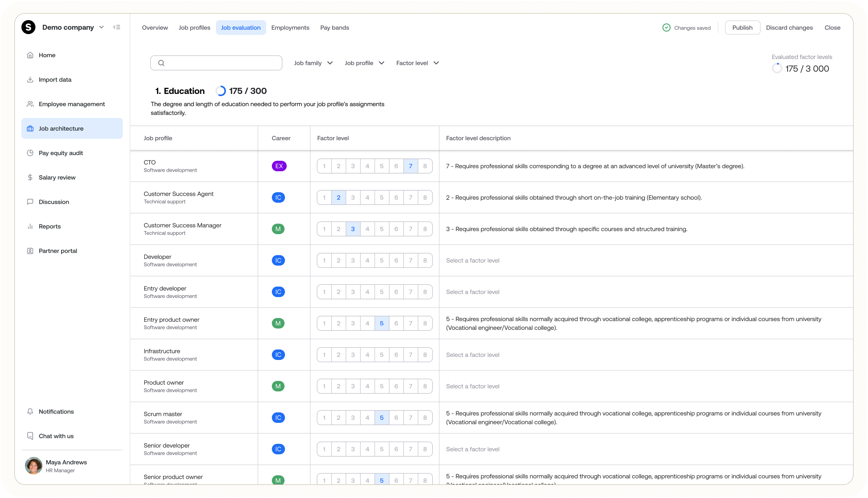This screenshot has width=868, height=498.
Task: Click the Home icon in sidebar
Action: click(30, 55)
